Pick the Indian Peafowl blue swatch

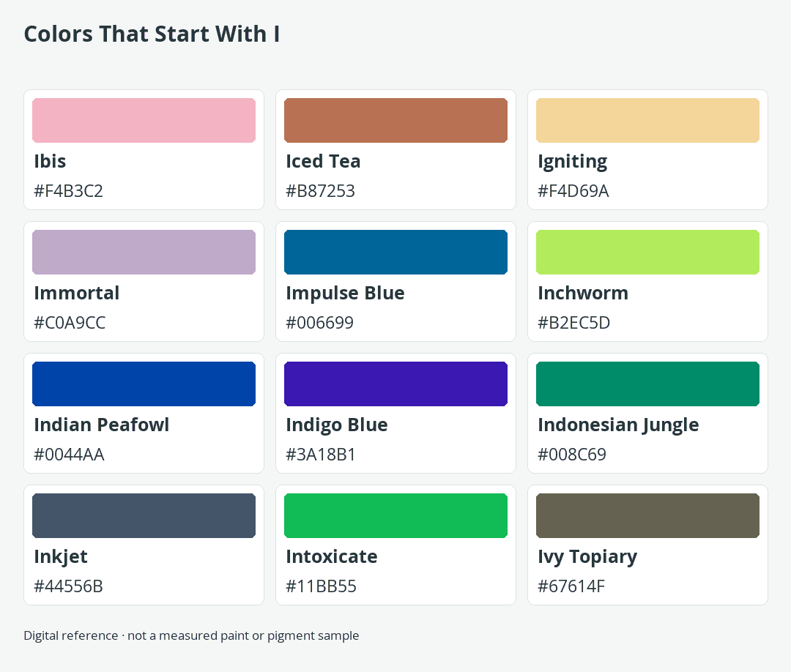144,384
